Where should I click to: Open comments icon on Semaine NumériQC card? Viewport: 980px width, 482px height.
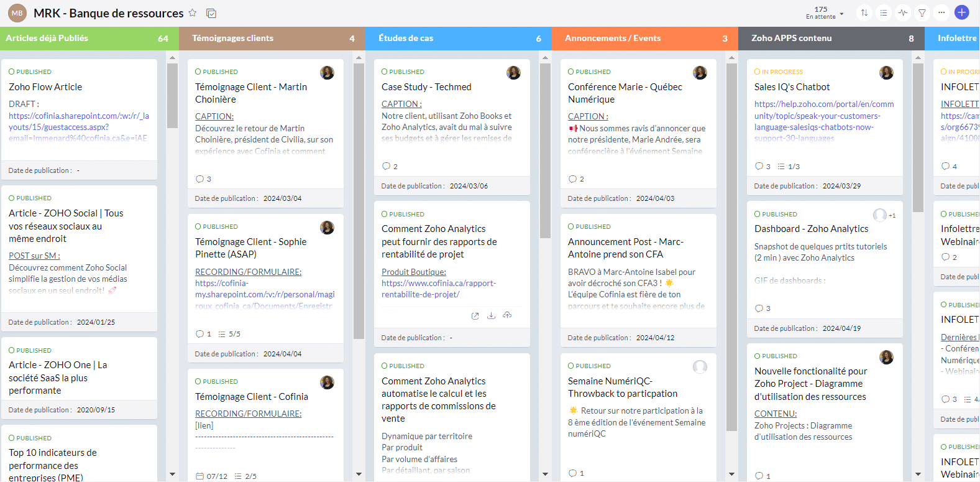572,473
